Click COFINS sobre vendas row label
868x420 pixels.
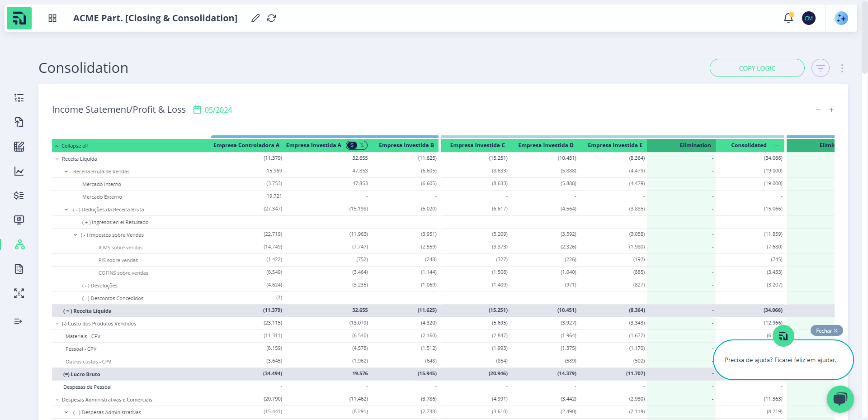pos(123,273)
